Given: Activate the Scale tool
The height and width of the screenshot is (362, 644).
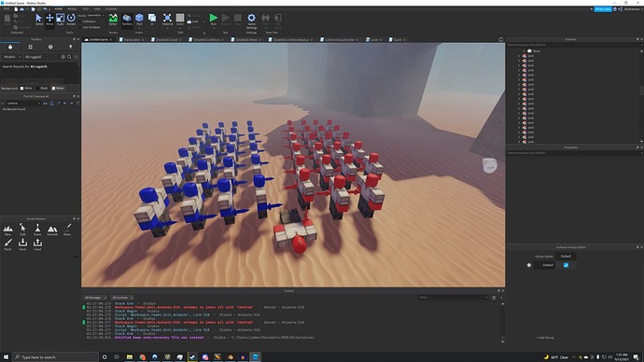Looking at the screenshot, I should (61, 20).
